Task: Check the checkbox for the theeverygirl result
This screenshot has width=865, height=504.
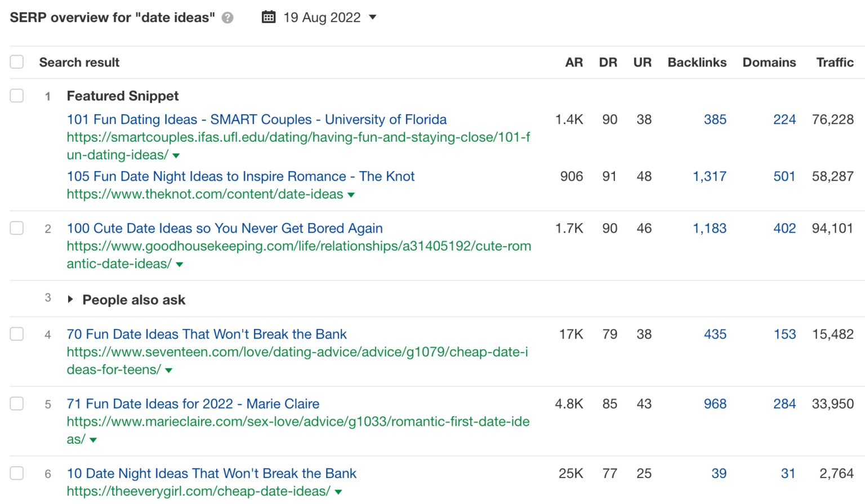Action: (16, 473)
